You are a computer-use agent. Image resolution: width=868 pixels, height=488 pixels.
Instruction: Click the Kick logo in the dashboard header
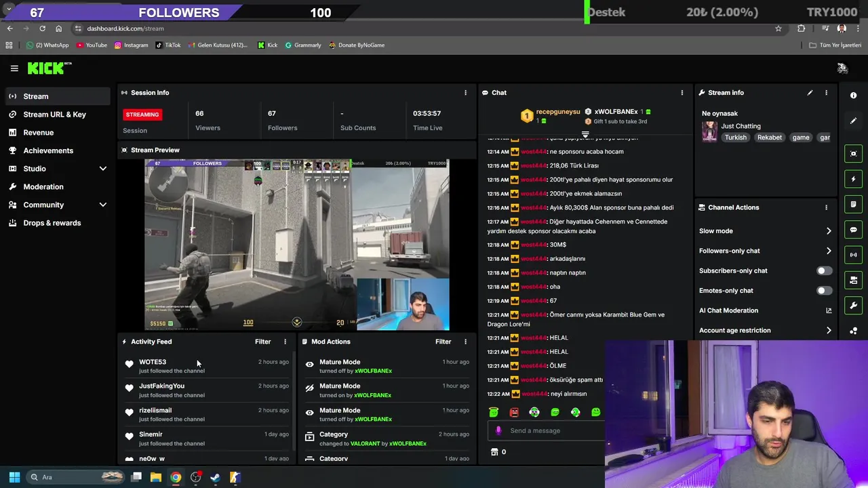[x=49, y=68]
